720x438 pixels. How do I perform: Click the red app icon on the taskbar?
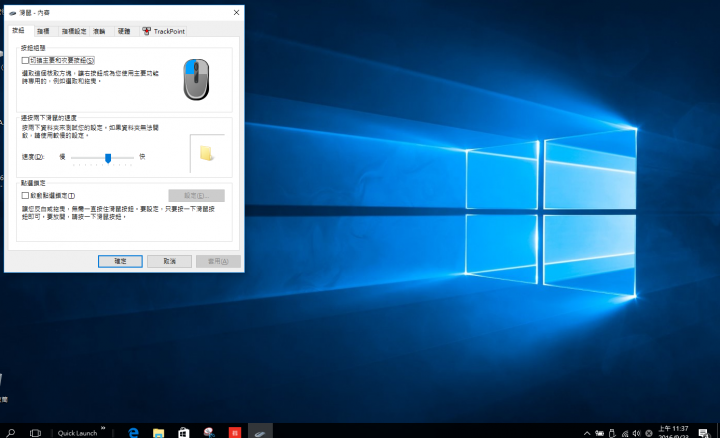235,432
